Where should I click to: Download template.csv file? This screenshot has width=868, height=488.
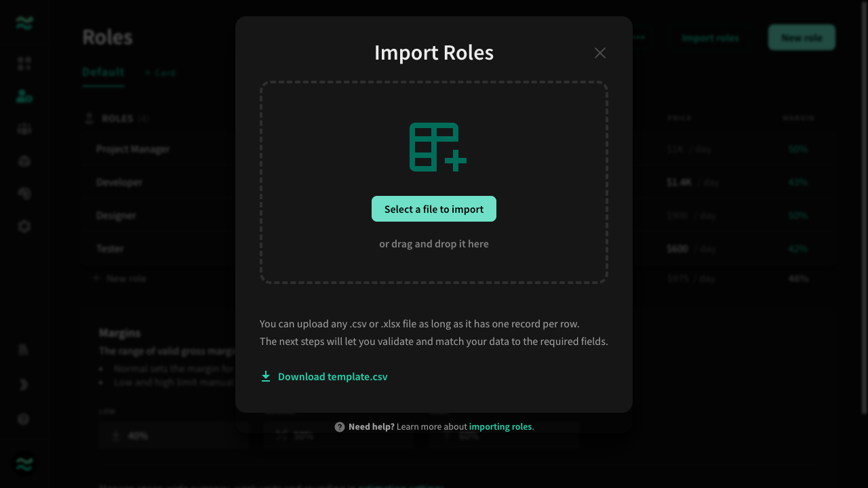pos(332,377)
